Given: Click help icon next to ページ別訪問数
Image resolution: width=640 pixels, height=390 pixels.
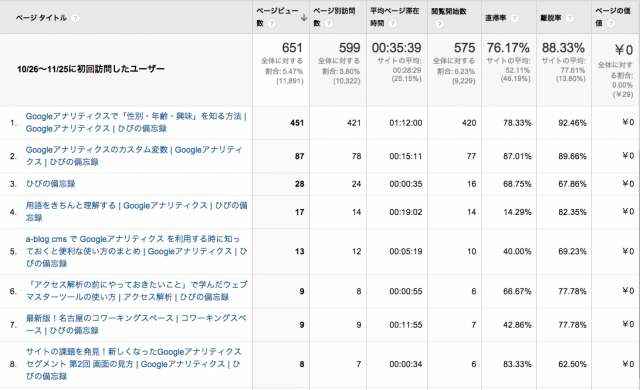Looking at the screenshot, I should [329, 24].
